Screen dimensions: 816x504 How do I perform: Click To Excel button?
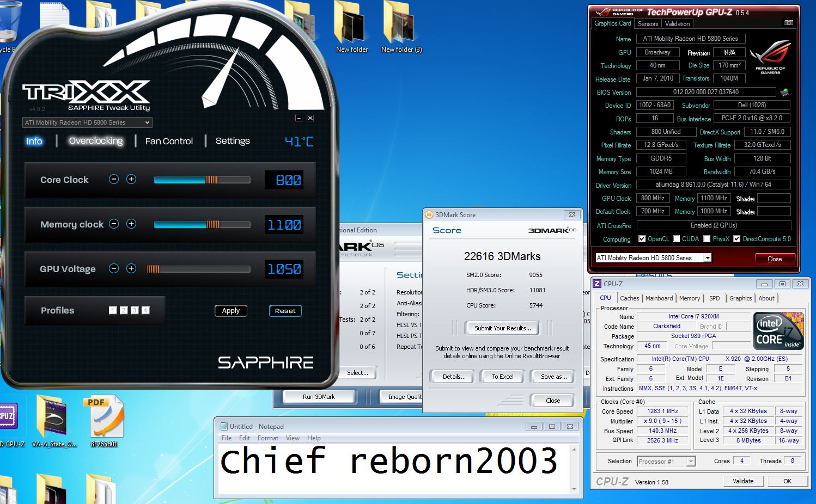pyautogui.click(x=503, y=377)
